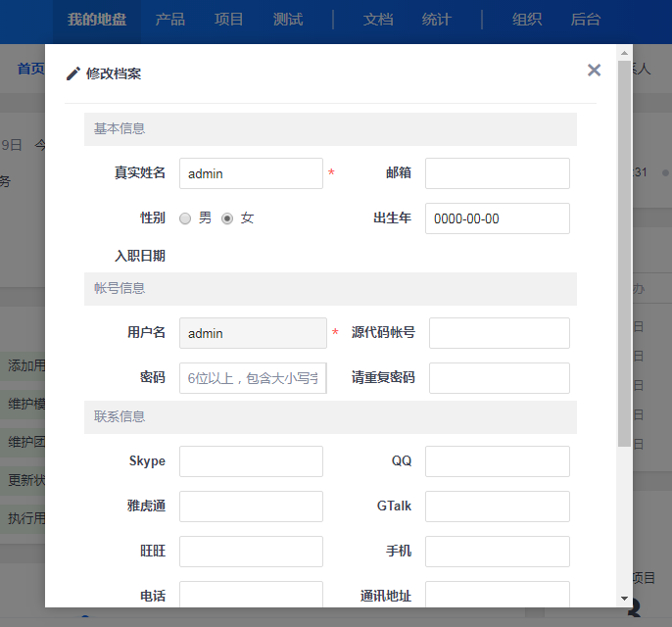Go to the 项目 menu tab
This screenshot has width=672, height=627.
click(229, 20)
